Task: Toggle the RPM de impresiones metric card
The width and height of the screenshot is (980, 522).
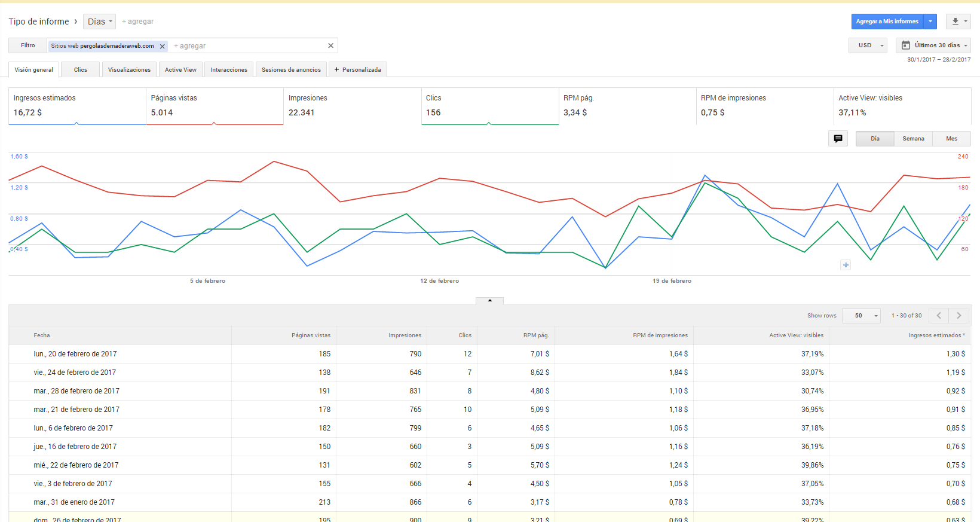Action: point(765,106)
